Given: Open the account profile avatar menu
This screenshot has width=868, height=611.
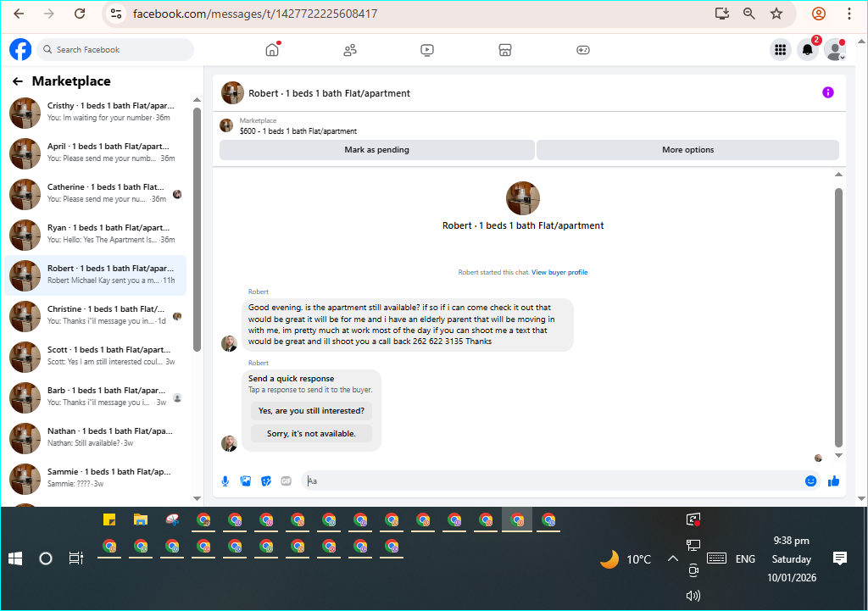Looking at the screenshot, I should coord(835,50).
